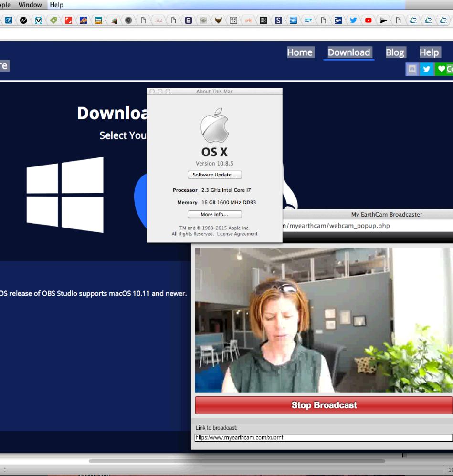The width and height of the screenshot is (453, 476).
Task: Open the USPS eagle pinned tab
Action: pos(338,21)
